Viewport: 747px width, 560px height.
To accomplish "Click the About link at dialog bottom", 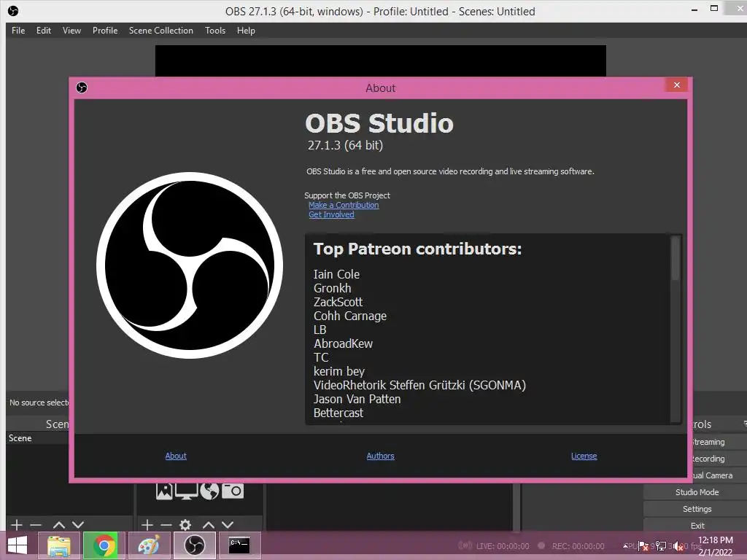I will coord(176,456).
